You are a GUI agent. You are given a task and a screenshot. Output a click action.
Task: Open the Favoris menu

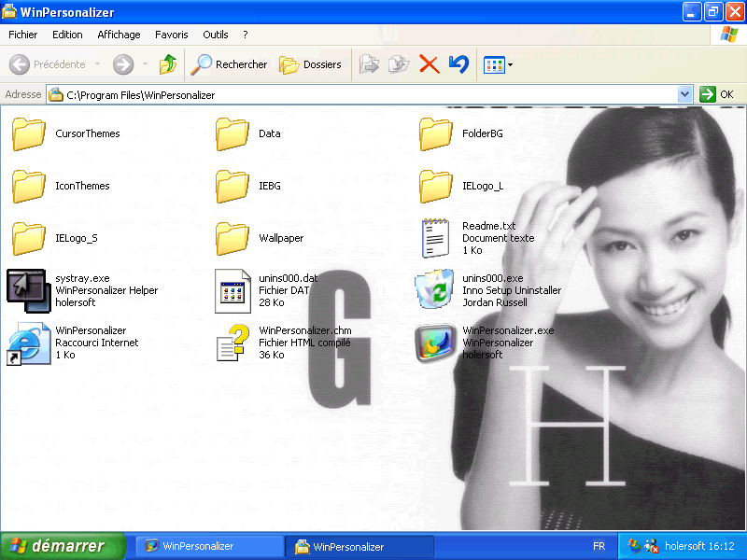coord(172,35)
